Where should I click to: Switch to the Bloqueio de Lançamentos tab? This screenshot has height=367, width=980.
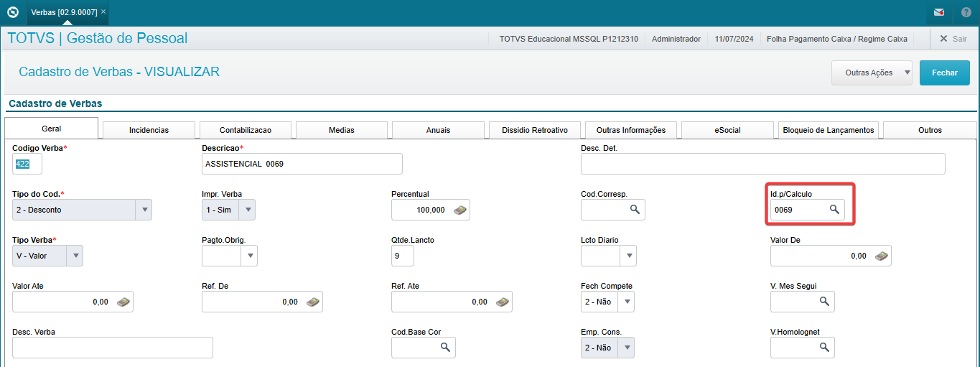click(829, 130)
